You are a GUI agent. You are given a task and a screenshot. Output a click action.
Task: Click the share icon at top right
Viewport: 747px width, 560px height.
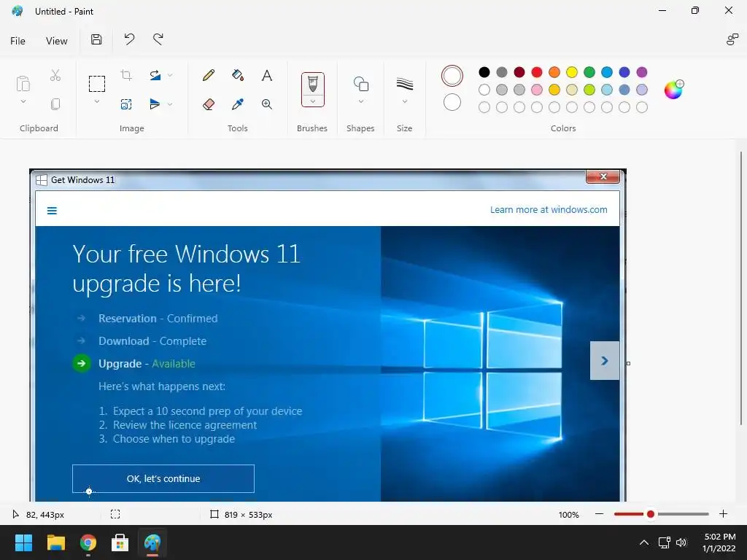(x=732, y=39)
